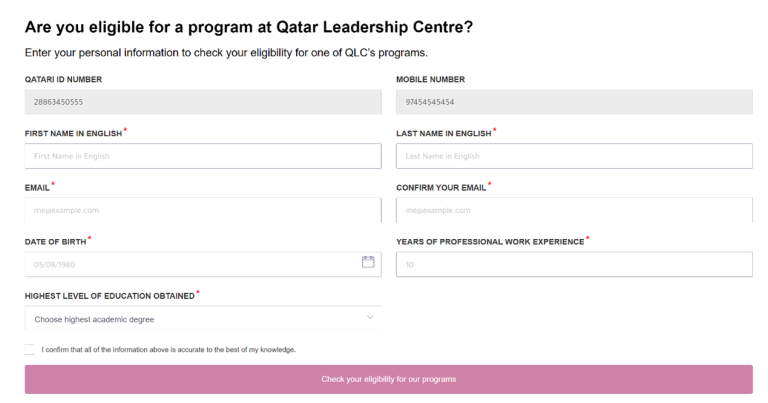Click the Last Name in English input

click(574, 156)
